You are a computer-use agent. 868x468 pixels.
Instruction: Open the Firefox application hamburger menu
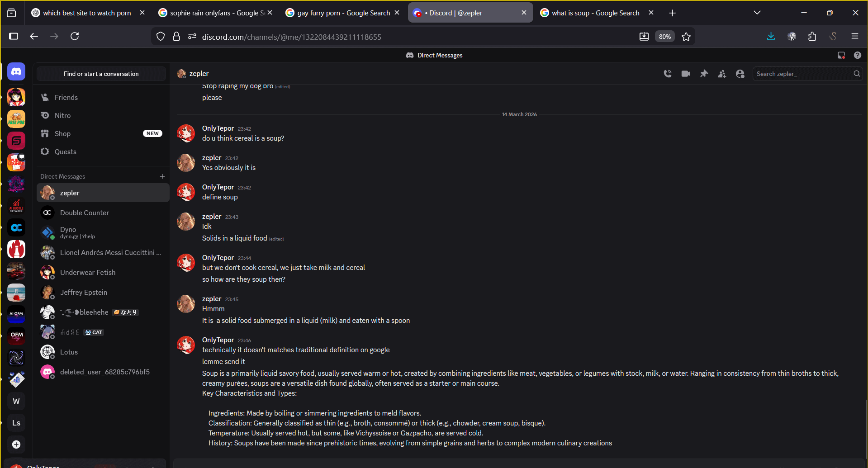(x=854, y=36)
